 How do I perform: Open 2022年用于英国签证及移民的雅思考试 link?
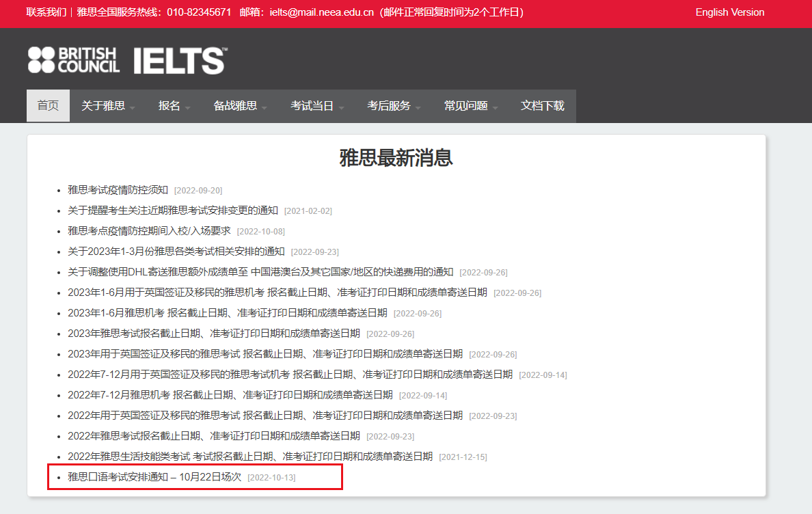(265, 415)
